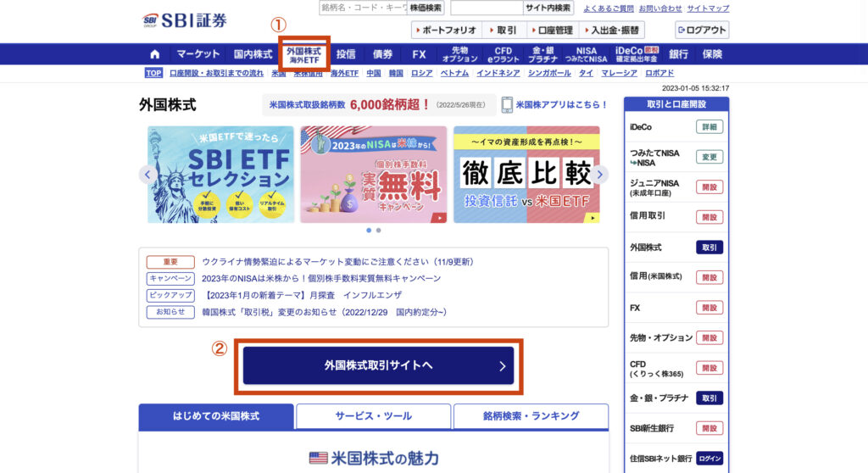868x473 pixels.
Task: Open インドネシア sub-navigation link
Action: tap(498, 73)
